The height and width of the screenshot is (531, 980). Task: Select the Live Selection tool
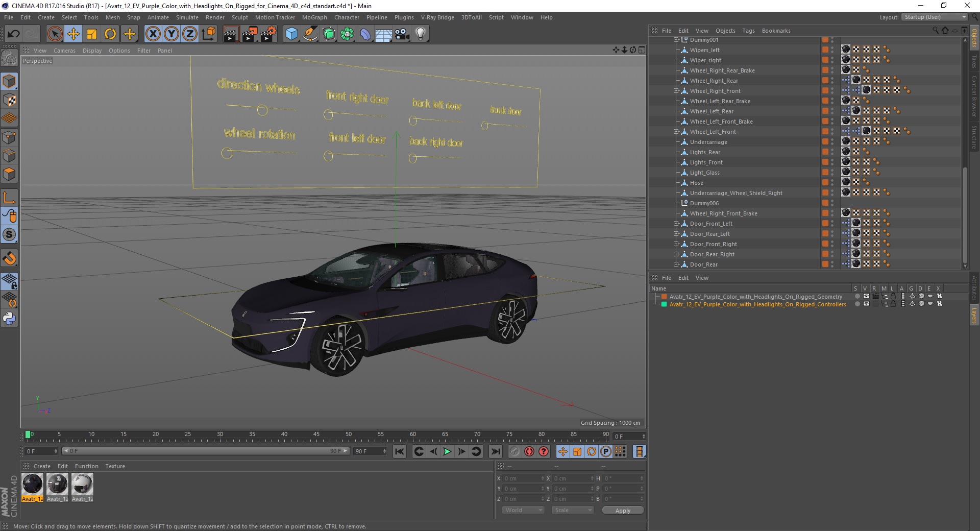pyautogui.click(x=55, y=34)
